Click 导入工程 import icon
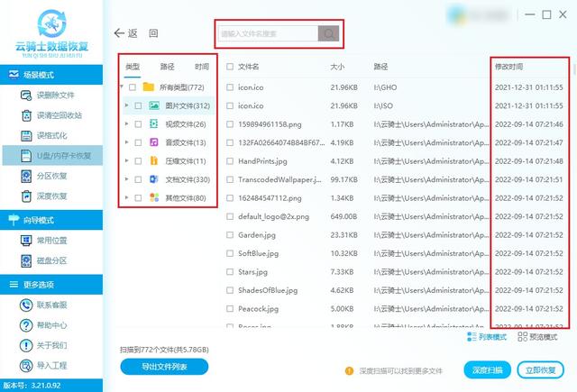This screenshot has width=577, height=392. click(x=26, y=366)
